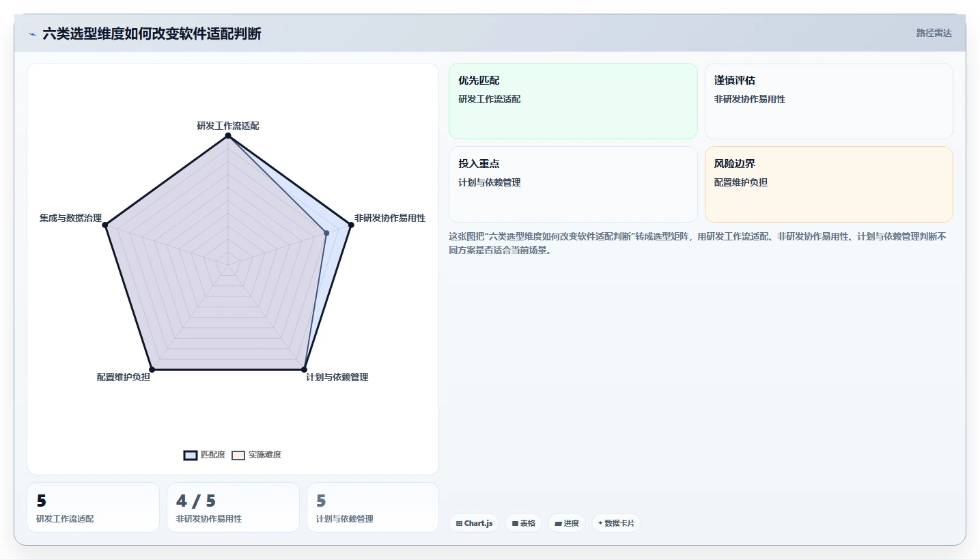Click the radar data point at 集成与数据治理
Screen dimensions: 980x560
(x=106, y=224)
